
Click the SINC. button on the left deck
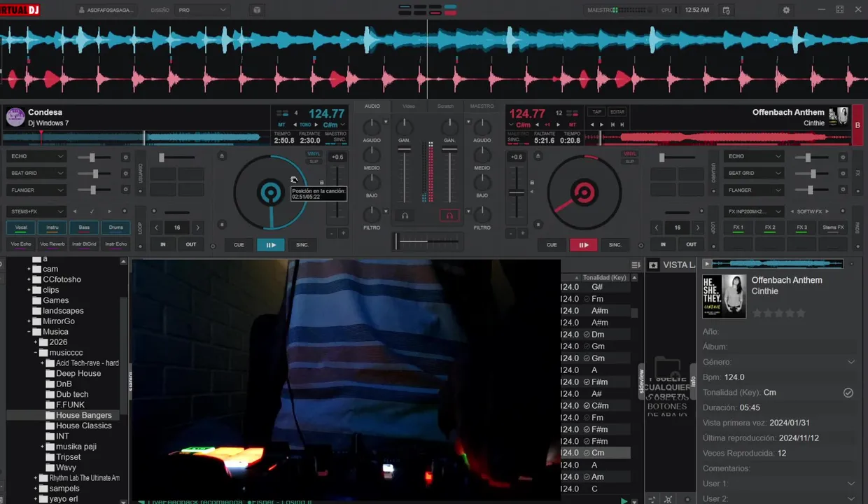click(x=302, y=245)
